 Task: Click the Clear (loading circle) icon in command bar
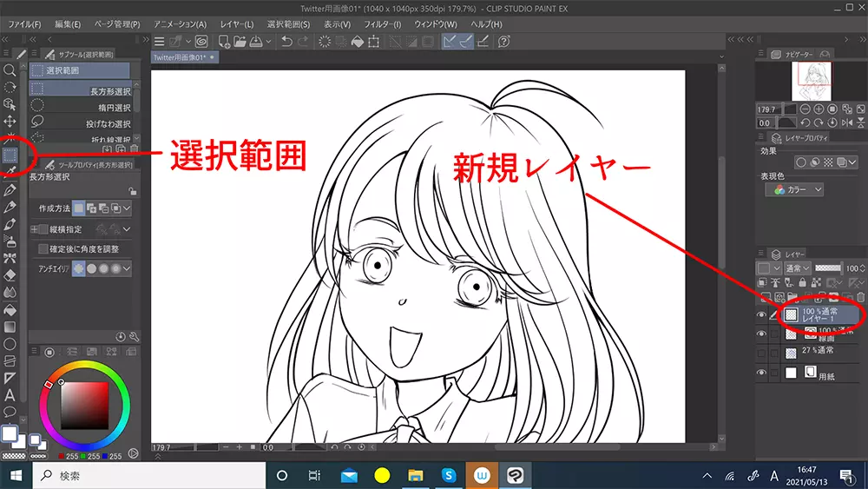tap(325, 42)
